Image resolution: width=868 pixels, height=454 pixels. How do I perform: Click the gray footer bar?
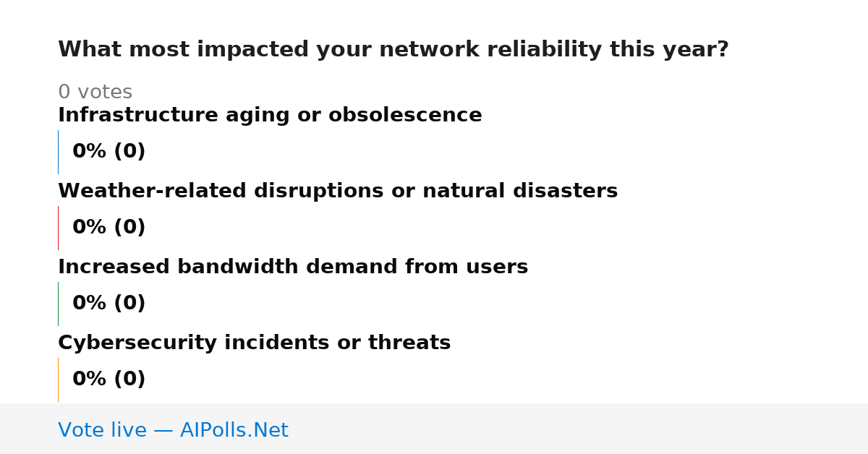coord(434,429)
